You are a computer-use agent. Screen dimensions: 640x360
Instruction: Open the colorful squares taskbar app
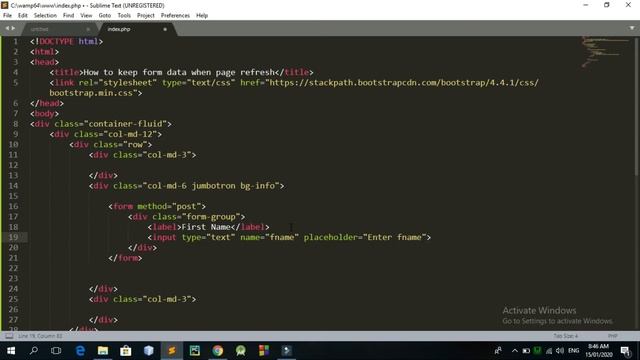point(264,351)
